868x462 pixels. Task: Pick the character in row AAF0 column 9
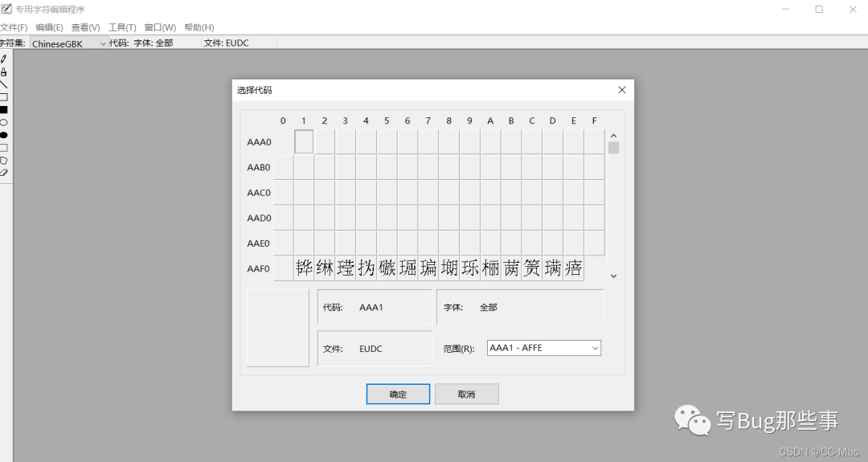[x=470, y=268]
